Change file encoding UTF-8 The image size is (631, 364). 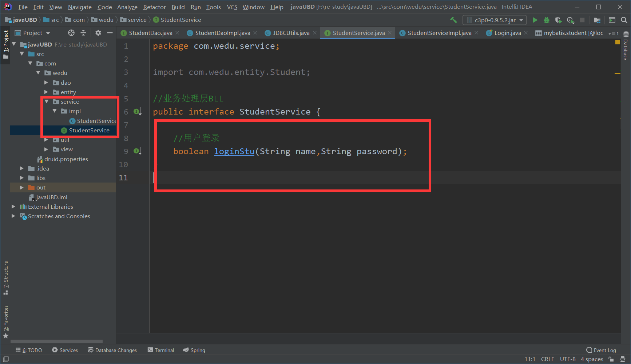point(568,359)
